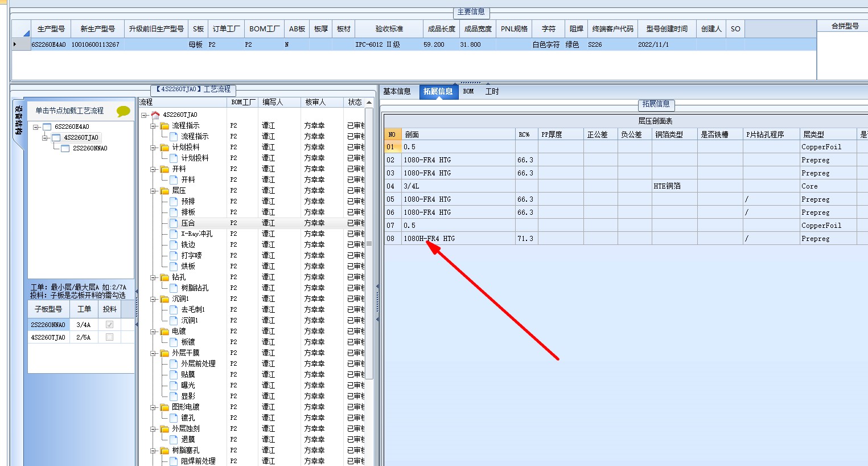
Task: Open the BOM tab
Action: (x=468, y=92)
